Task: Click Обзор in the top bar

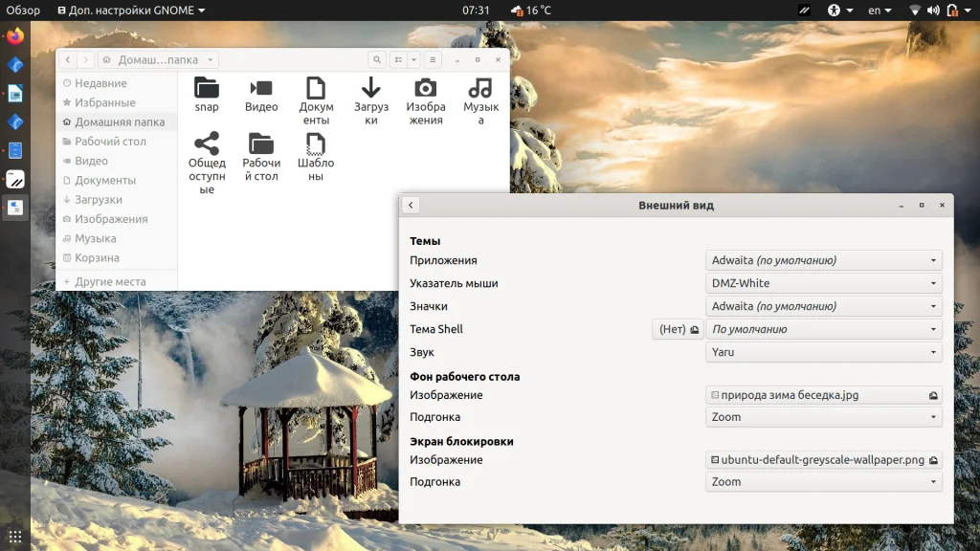Action: pyautogui.click(x=23, y=11)
